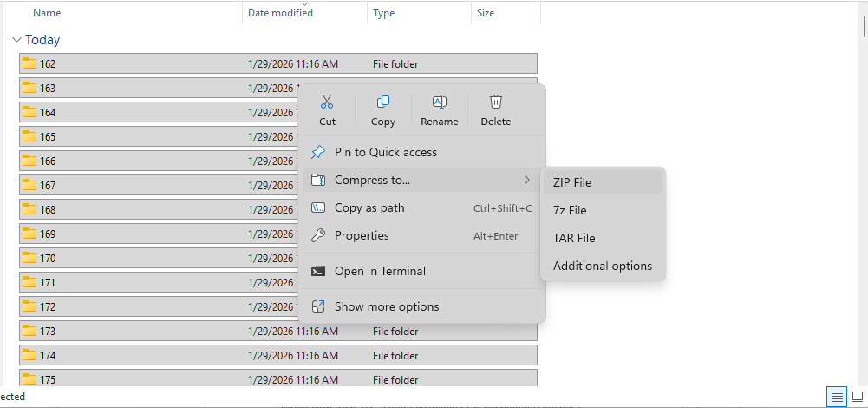The height and width of the screenshot is (408, 868).
Task: Select folder name 166
Action: coord(48,161)
